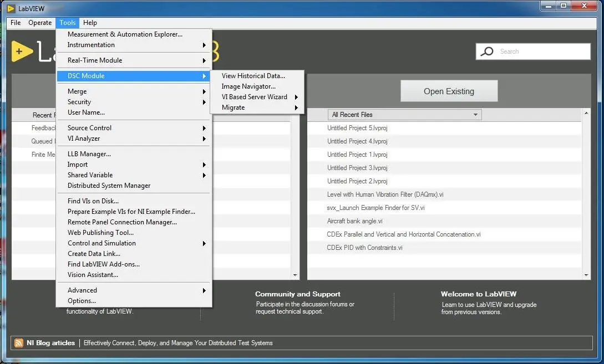Open Remote Panel Connection Manager...
This screenshot has height=364, width=604.
(x=134, y=222)
